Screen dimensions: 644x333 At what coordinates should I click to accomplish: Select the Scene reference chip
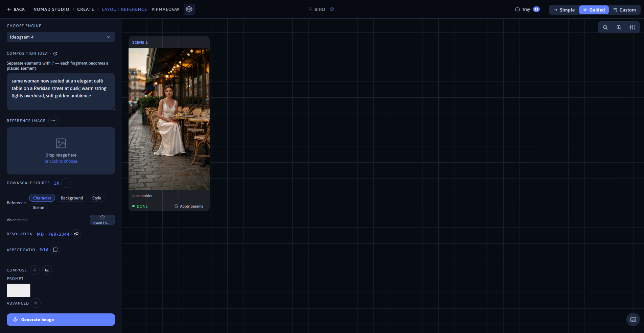click(x=39, y=208)
